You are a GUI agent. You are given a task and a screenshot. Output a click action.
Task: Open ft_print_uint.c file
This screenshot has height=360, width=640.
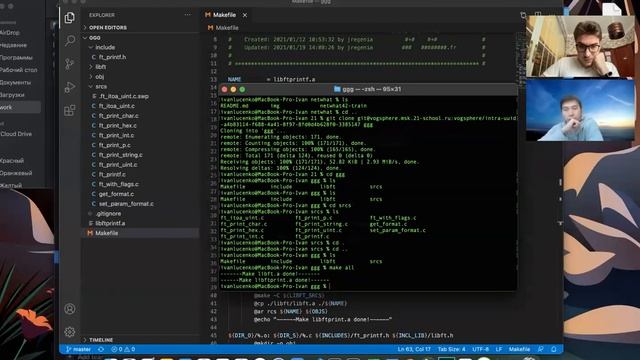(x=118, y=164)
